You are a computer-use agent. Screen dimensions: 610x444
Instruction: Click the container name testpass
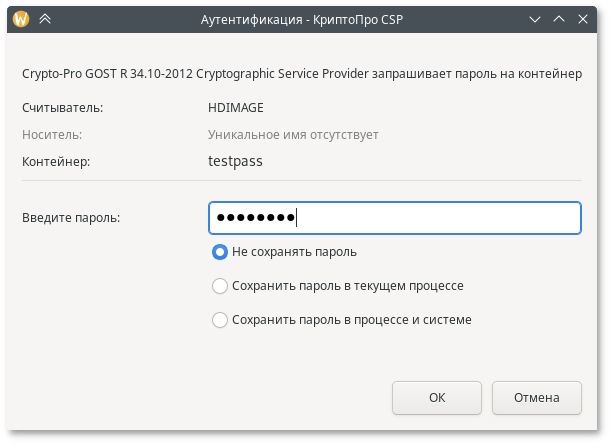coord(235,161)
